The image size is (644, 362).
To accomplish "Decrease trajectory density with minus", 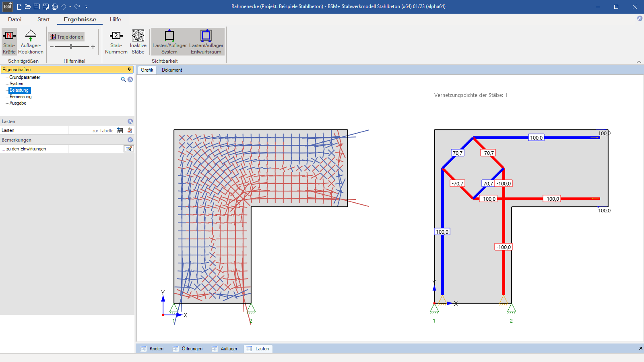I will [x=52, y=47].
